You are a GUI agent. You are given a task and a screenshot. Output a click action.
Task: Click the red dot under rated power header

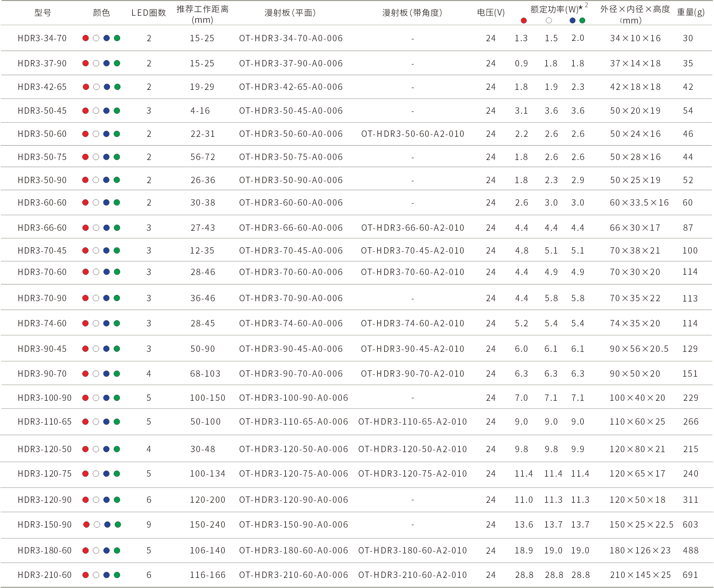coord(524,21)
